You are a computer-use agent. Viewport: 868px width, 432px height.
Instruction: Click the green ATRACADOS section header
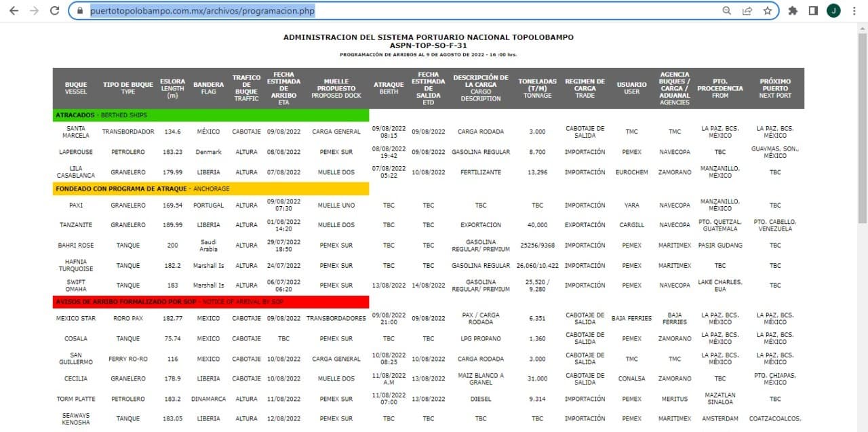[x=211, y=115]
